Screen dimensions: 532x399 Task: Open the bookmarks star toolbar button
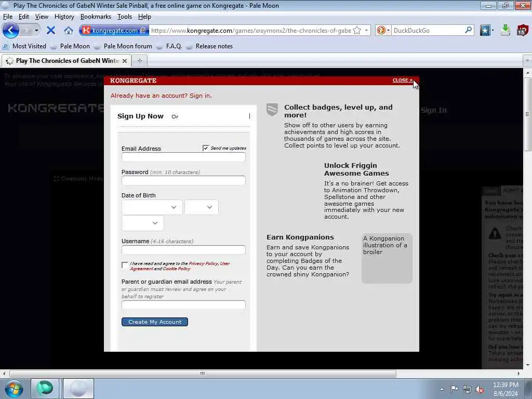485,31
